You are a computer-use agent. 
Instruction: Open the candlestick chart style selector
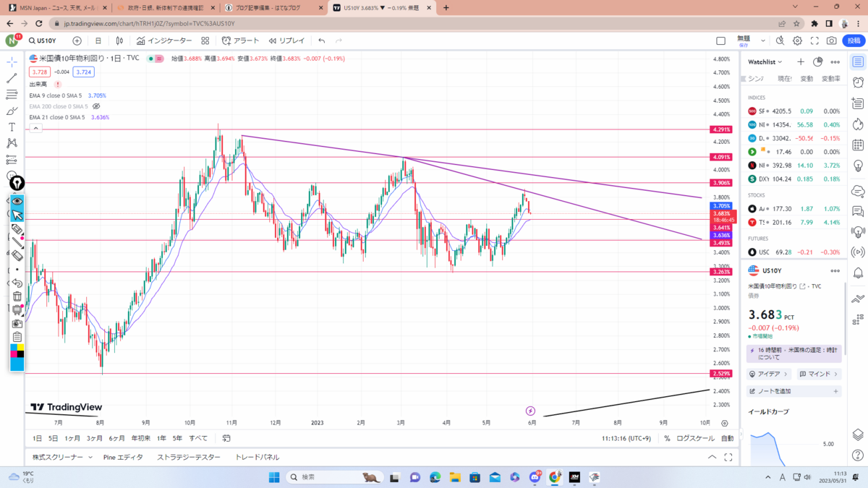(119, 41)
